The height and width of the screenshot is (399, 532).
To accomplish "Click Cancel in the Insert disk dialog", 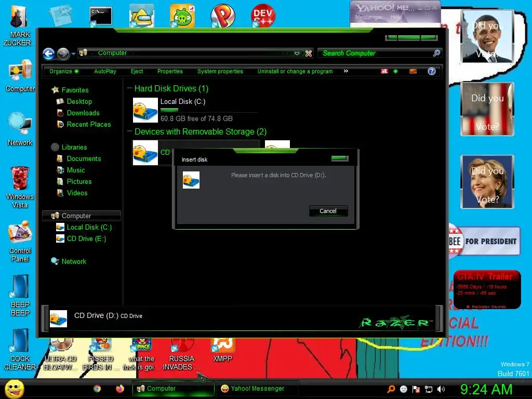I will click(328, 211).
